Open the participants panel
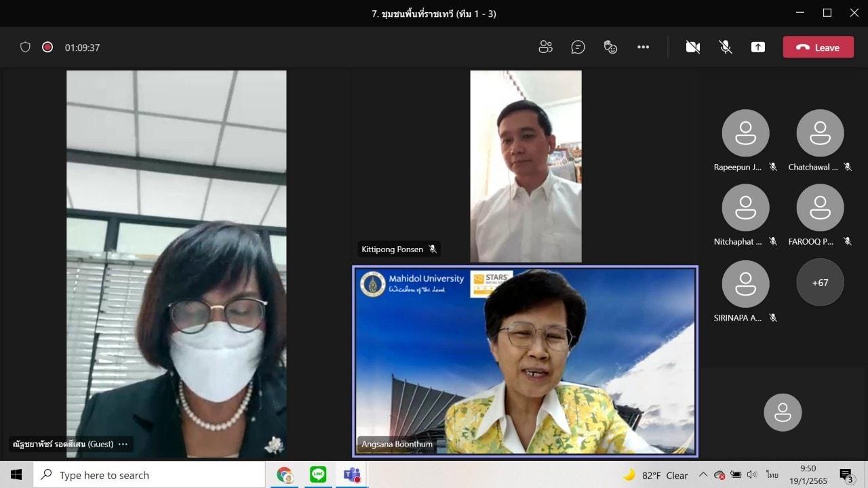Screen dimensions: 868x488 tap(546, 47)
